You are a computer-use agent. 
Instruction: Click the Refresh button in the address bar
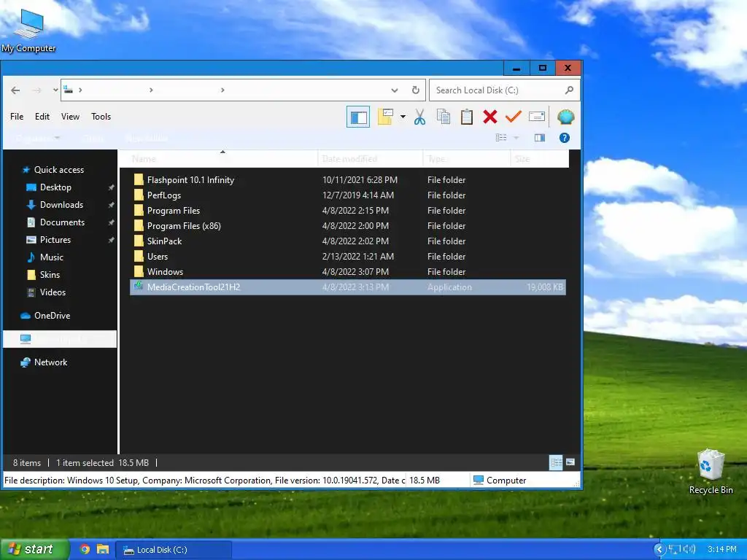(x=415, y=90)
